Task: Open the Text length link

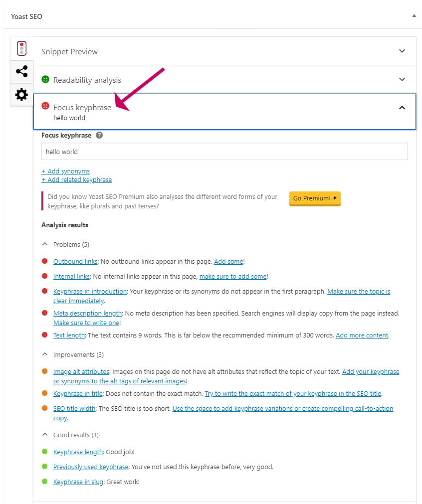Action: click(69, 335)
